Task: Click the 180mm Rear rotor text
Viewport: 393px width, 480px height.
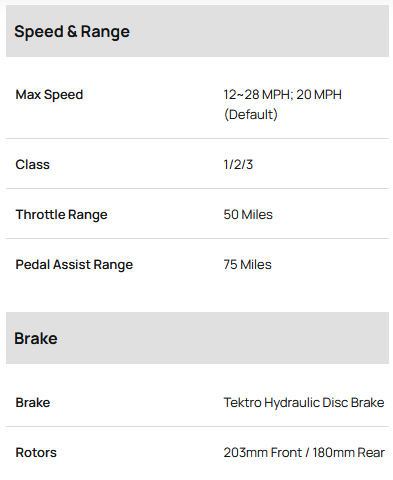Action: point(348,453)
